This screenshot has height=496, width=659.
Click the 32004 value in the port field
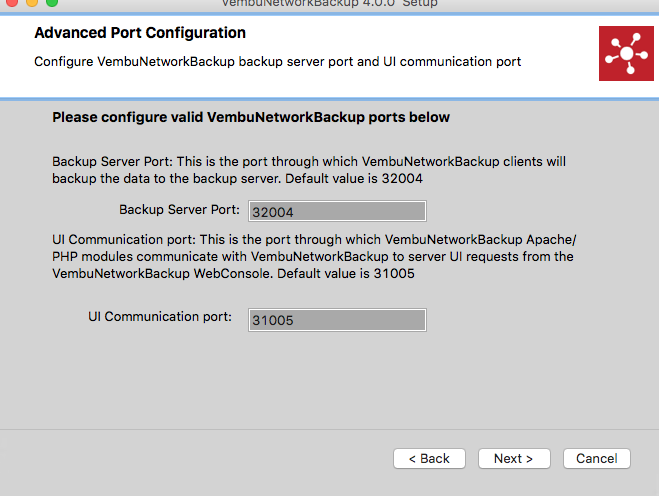(273, 212)
